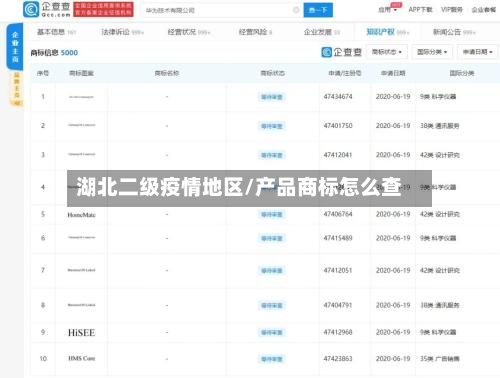Click status badge for trademark 47412051
This screenshot has height=378, width=500.
pyautogui.click(x=272, y=271)
